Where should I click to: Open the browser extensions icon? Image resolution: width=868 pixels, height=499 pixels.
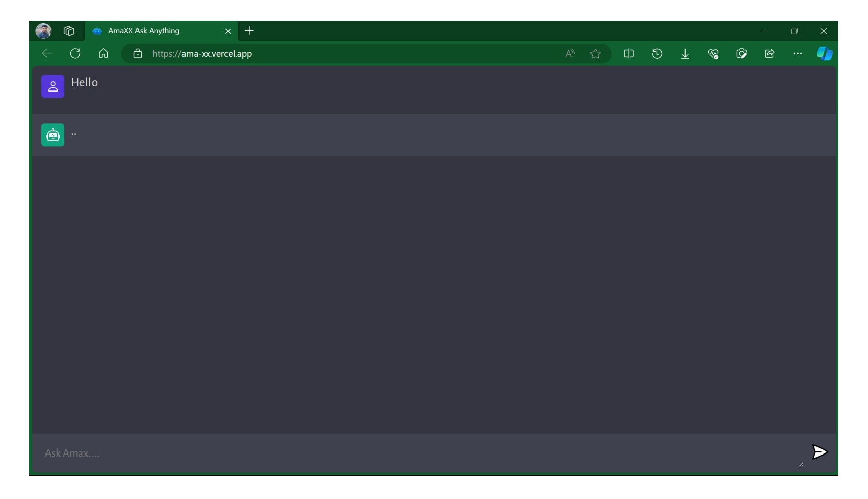pyautogui.click(x=742, y=53)
